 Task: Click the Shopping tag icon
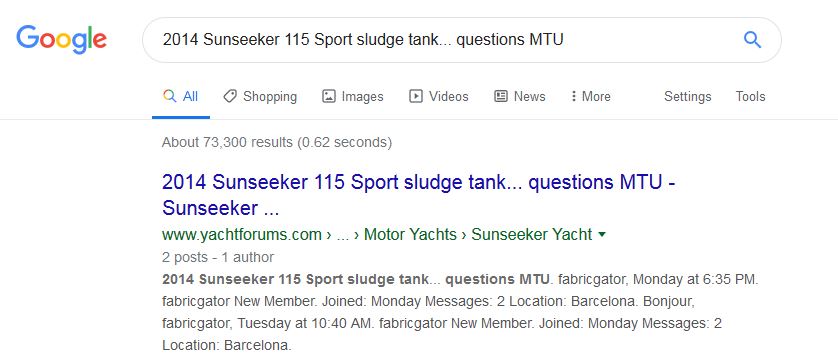(x=230, y=96)
